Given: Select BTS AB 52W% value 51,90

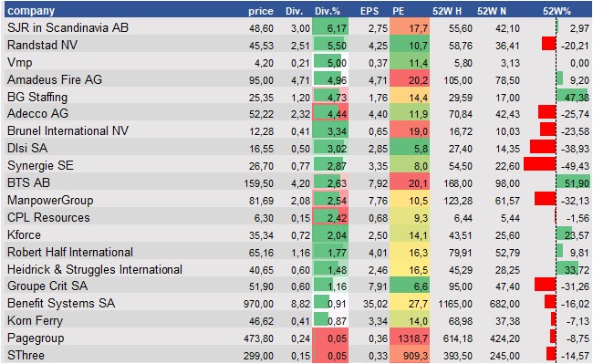Looking at the screenshot, I should click(577, 183).
